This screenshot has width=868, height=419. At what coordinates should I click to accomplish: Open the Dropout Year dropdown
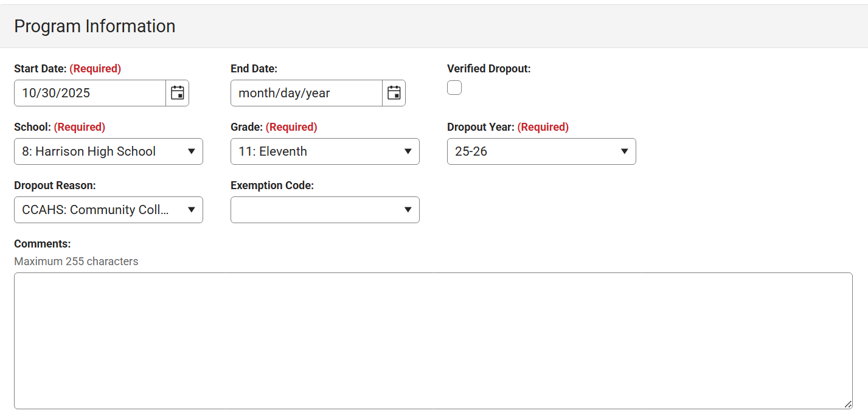coord(541,151)
